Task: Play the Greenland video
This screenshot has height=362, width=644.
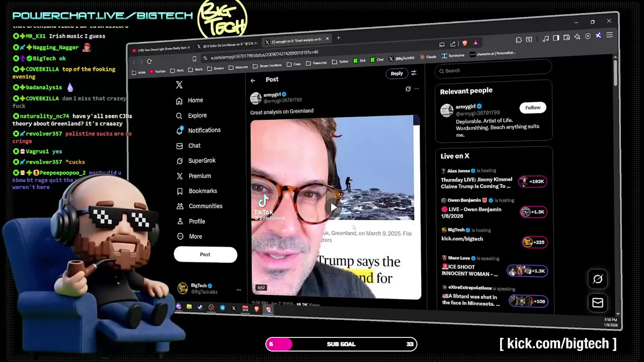Action: [x=334, y=207]
